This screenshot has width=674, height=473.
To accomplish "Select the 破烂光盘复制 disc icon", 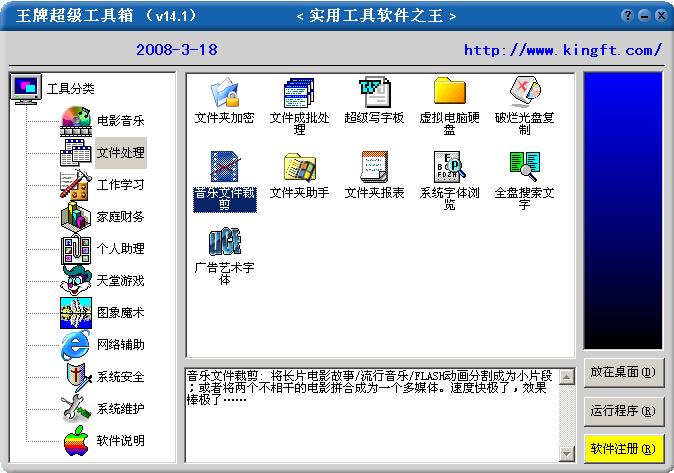I will pyautogui.click(x=524, y=92).
